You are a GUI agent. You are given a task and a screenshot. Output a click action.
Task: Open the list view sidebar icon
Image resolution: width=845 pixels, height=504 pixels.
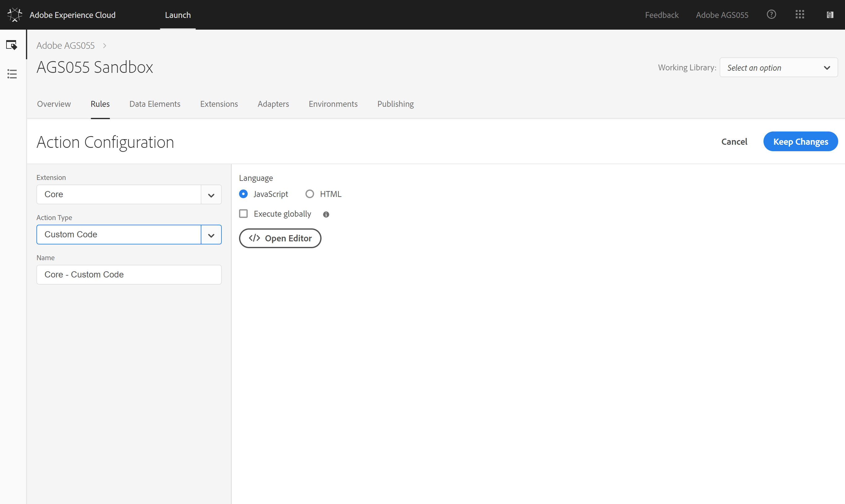pyautogui.click(x=12, y=74)
